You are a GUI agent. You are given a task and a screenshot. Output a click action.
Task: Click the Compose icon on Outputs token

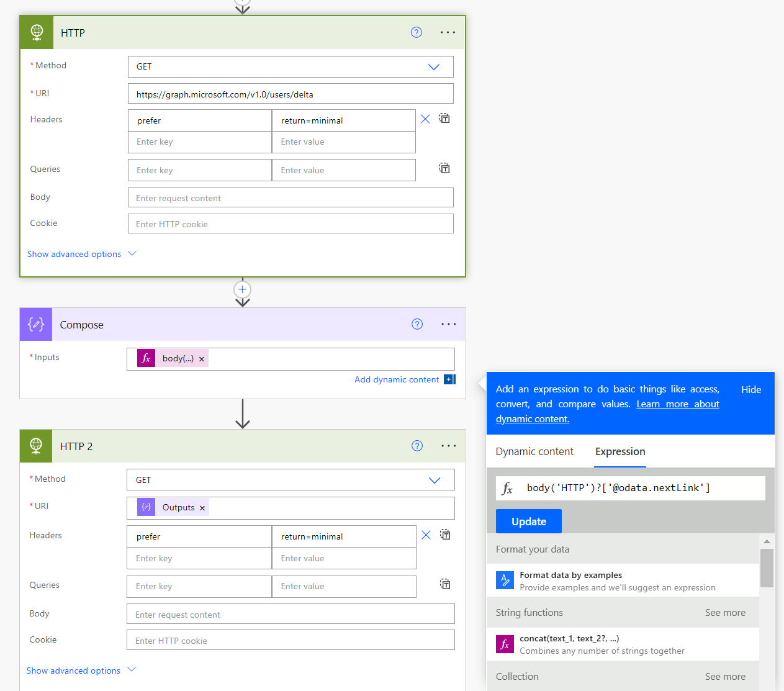(146, 507)
